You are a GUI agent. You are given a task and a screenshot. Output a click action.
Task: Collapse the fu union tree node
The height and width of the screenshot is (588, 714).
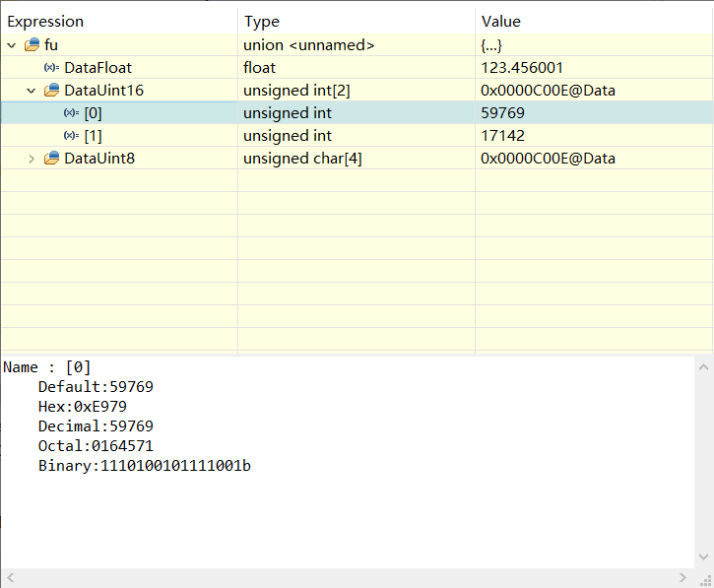pos(12,45)
